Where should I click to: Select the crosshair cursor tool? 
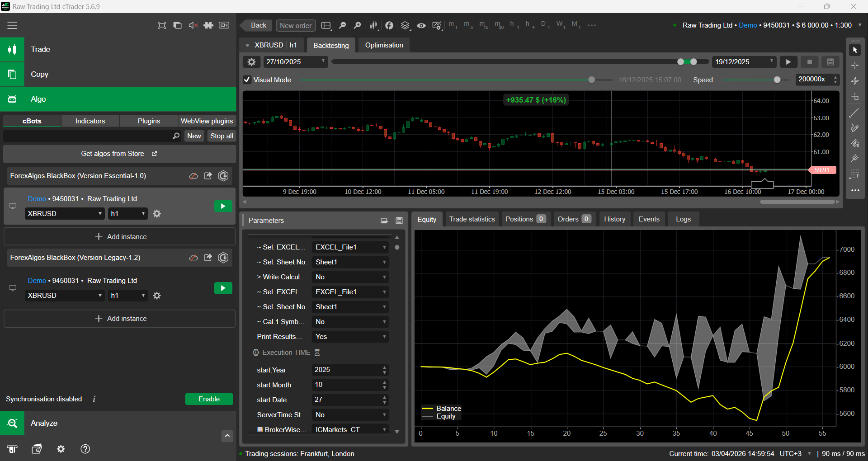[x=854, y=66]
